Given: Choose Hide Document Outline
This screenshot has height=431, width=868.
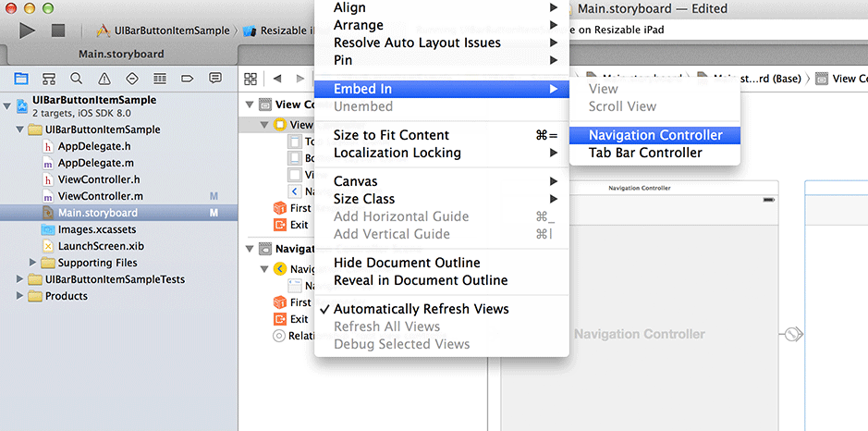Looking at the screenshot, I should (442, 264).
